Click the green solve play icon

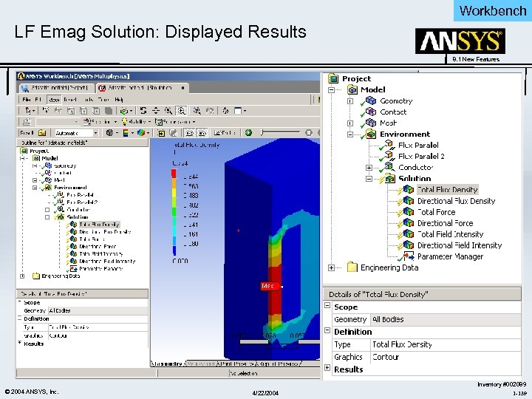pyautogui.click(x=249, y=133)
